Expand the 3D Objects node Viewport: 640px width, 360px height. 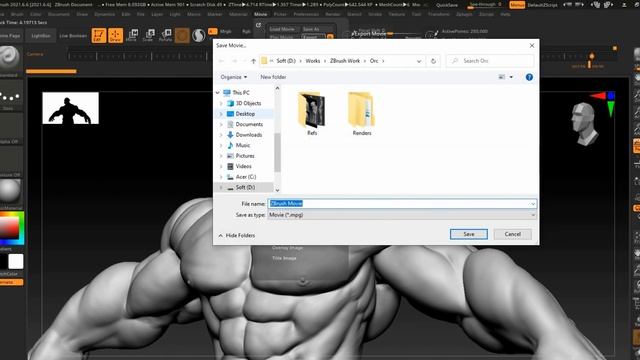[x=221, y=103]
